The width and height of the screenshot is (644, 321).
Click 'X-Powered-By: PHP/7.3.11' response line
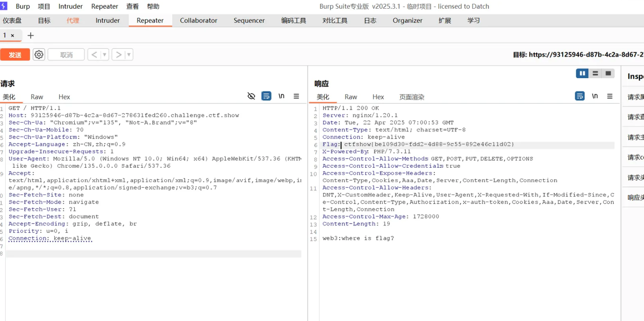click(366, 152)
